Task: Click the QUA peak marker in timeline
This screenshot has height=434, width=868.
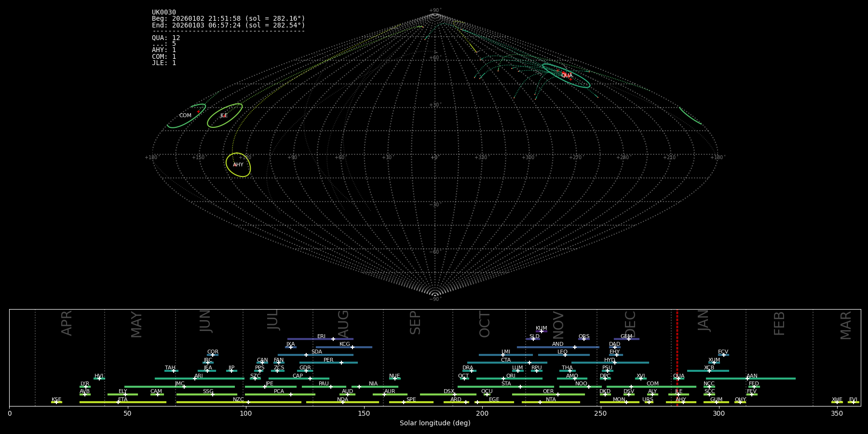Action: (678, 379)
